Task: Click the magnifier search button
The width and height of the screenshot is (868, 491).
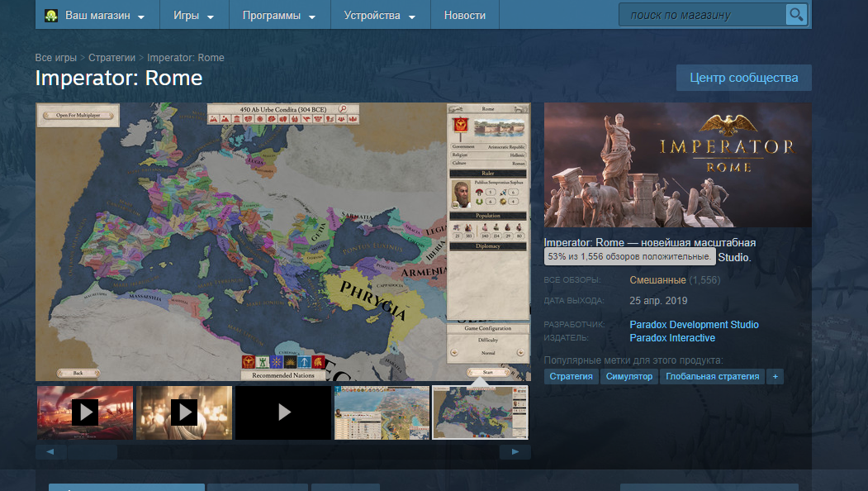Action: (796, 14)
